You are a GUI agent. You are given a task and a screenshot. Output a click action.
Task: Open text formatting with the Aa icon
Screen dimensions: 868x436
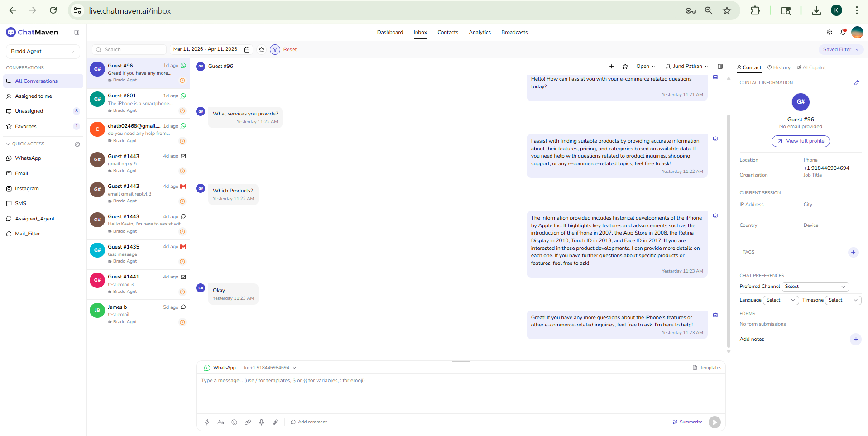(221, 422)
